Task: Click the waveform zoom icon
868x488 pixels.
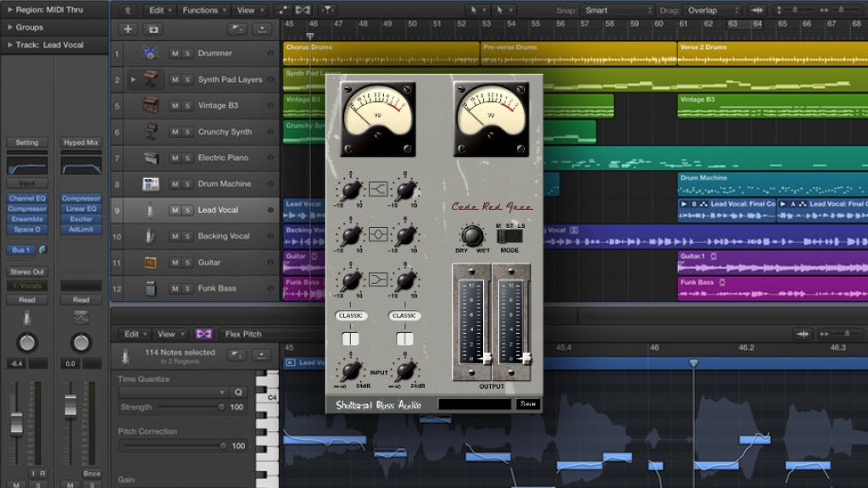Action: pyautogui.click(x=757, y=10)
